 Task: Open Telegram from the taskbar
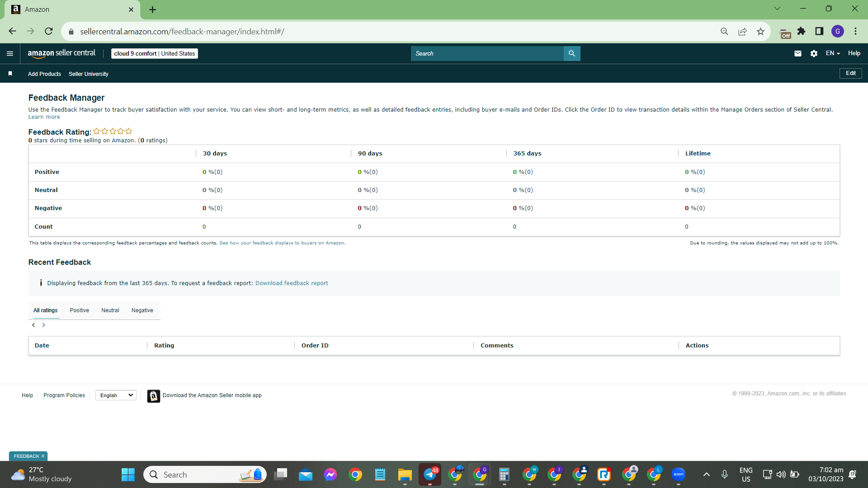coord(430,474)
